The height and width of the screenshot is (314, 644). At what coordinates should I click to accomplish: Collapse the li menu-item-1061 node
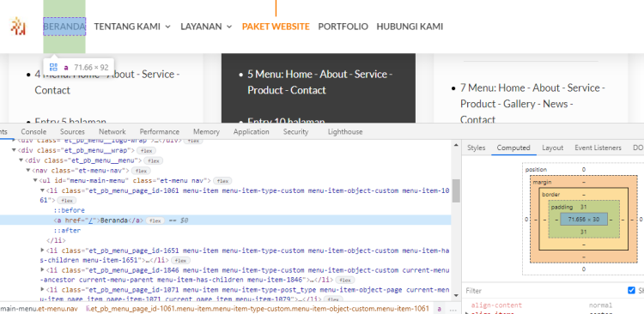point(42,190)
